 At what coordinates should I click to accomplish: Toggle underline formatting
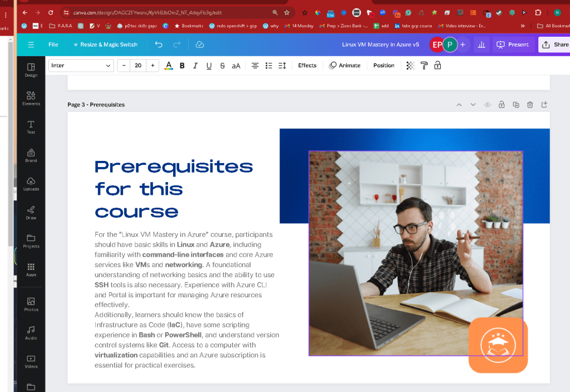point(209,66)
